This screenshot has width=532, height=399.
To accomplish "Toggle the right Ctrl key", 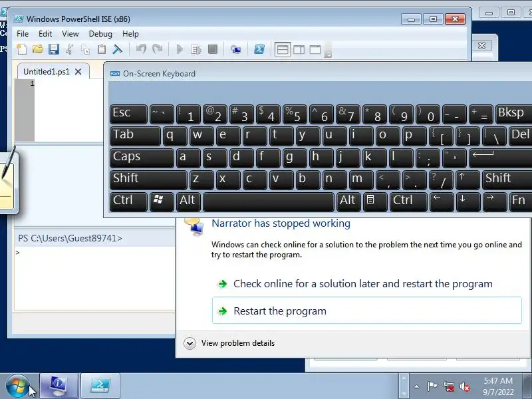I will 408,202.
